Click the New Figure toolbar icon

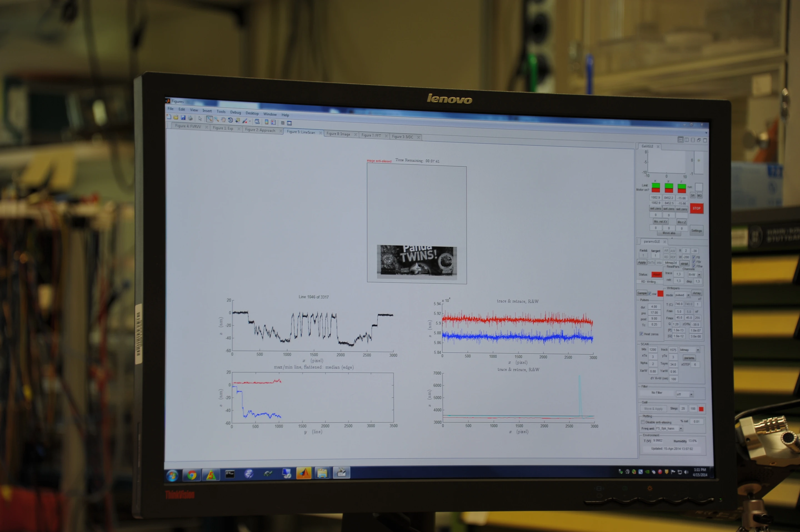[x=169, y=117]
